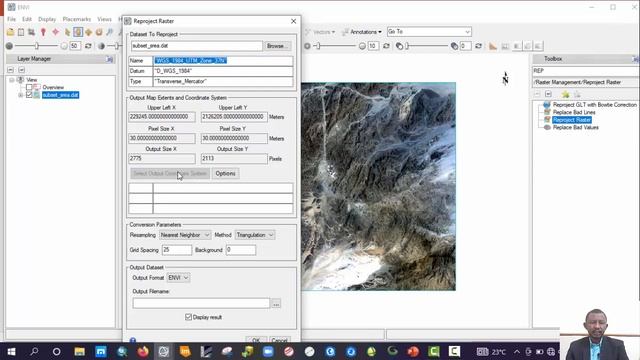Reset sharpen using refresh icon beside 10

click(x=386, y=46)
